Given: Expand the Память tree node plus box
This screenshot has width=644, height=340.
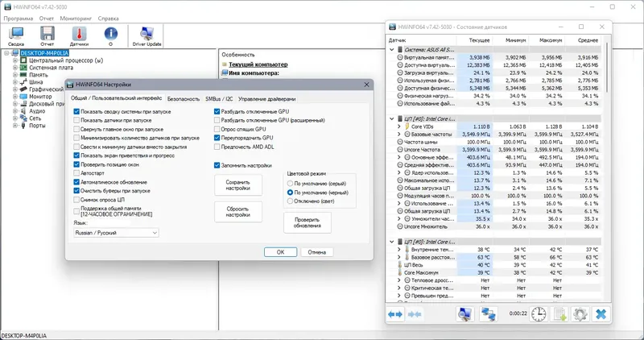Looking at the screenshot, I should (15, 75).
